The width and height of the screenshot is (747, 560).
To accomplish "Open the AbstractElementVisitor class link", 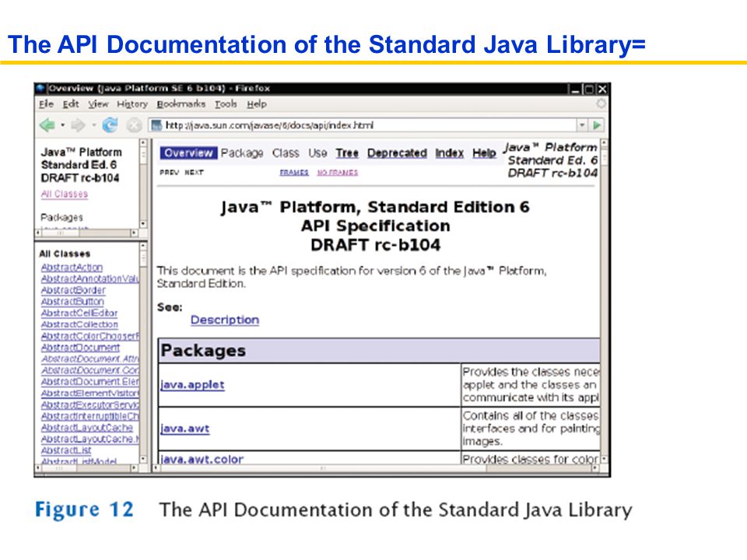I will [89, 394].
